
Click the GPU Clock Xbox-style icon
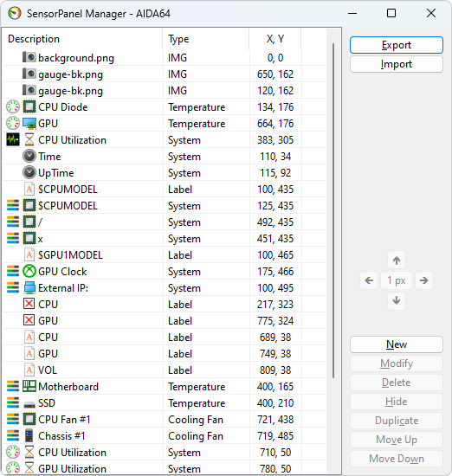(x=29, y=271)
